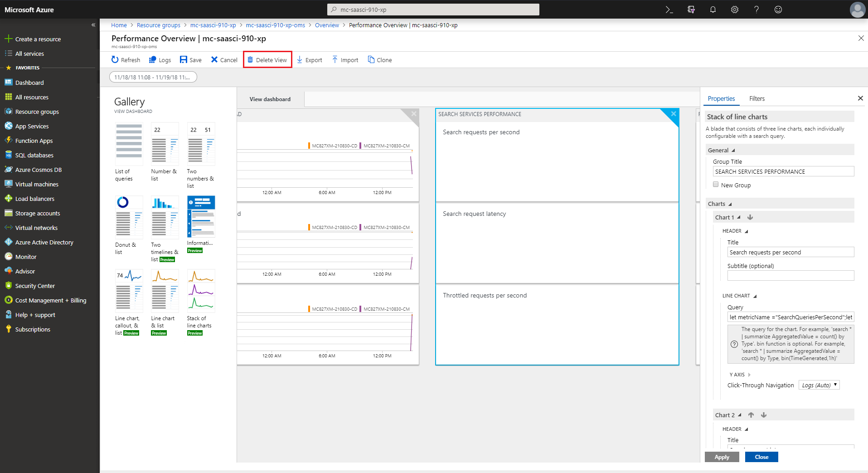Click the Close button
The image size is (868, 473).
coord(761,457)
